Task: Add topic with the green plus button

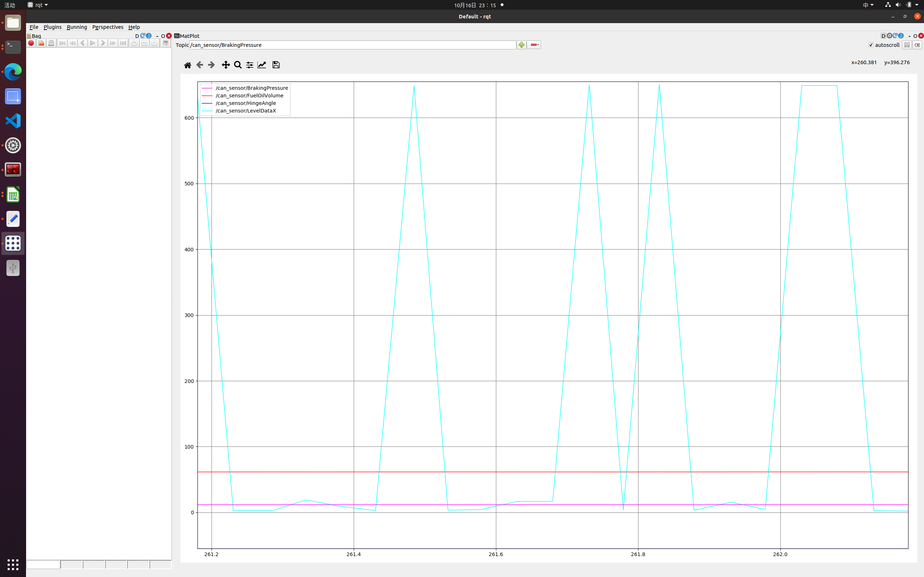Action: click(521, 45)
